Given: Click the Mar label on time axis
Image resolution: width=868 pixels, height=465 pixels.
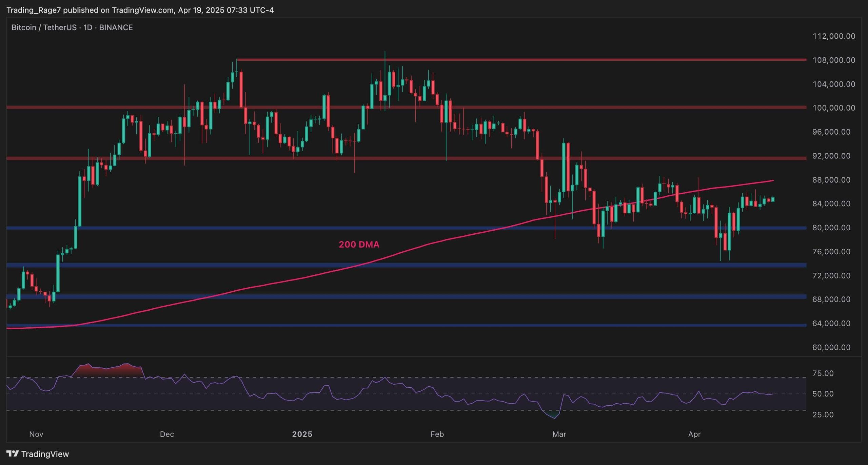Looking at the screenshot, I should pyautogui.click(x=559, y=434).
